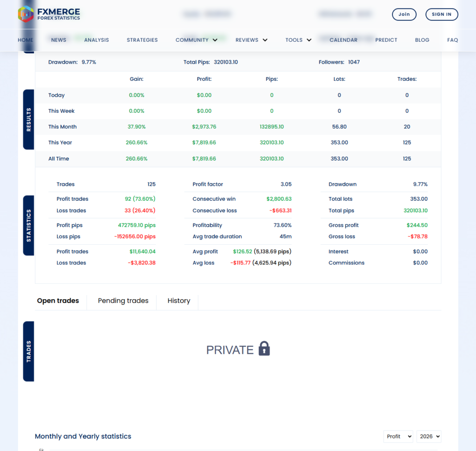The height and width of the screenshot is (451, 476).
Task: Click the PRIVATE padlock icon
Action: click(264, 348)
